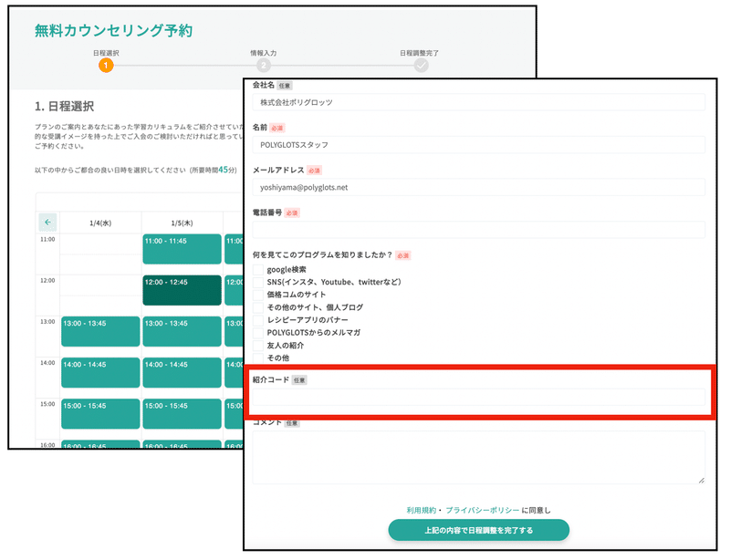The image size is (730, 560).
Task: Click the メールアドレス input field
Action: pos(478,187)
